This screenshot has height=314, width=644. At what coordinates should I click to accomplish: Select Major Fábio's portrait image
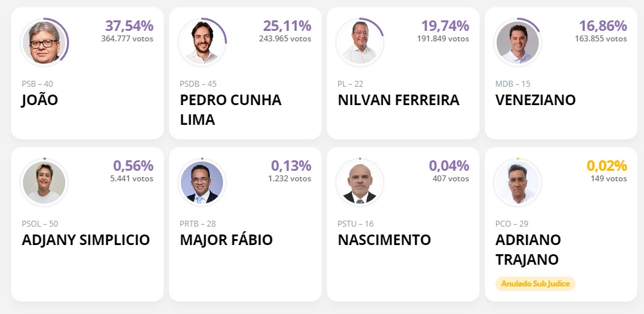pos(202,183)
